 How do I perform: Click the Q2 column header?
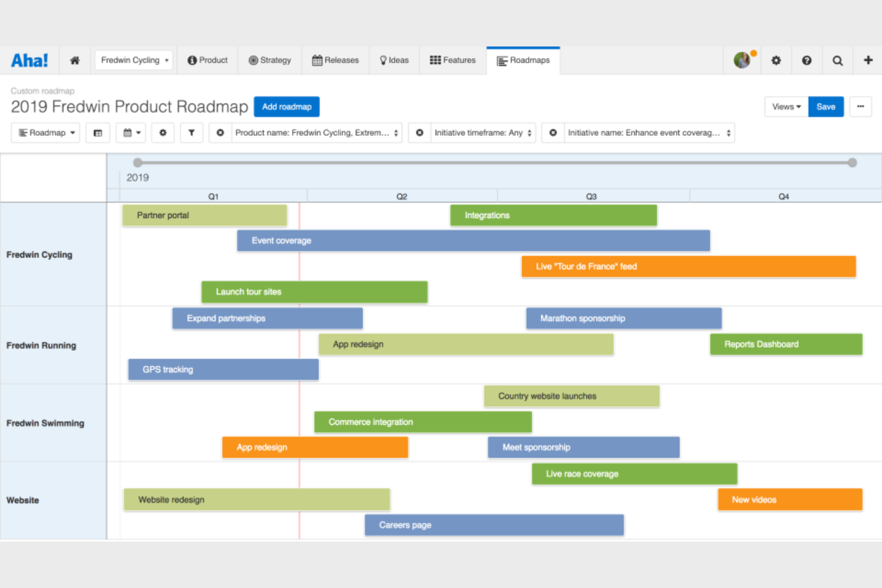click(402, 197)
